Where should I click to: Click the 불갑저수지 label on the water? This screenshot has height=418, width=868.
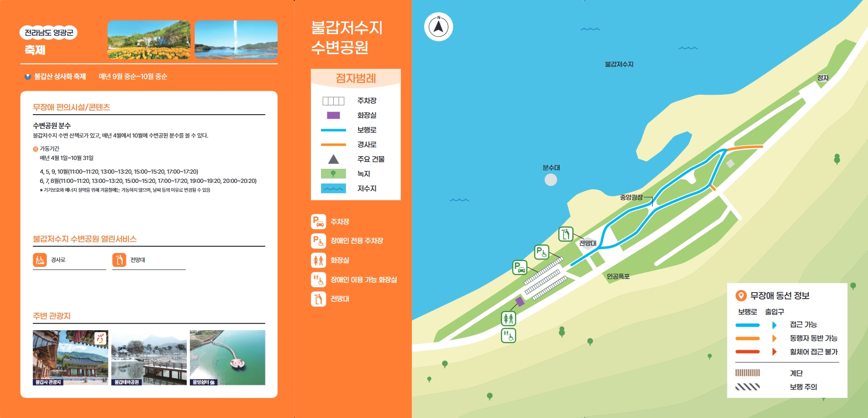tap(619, 64)
